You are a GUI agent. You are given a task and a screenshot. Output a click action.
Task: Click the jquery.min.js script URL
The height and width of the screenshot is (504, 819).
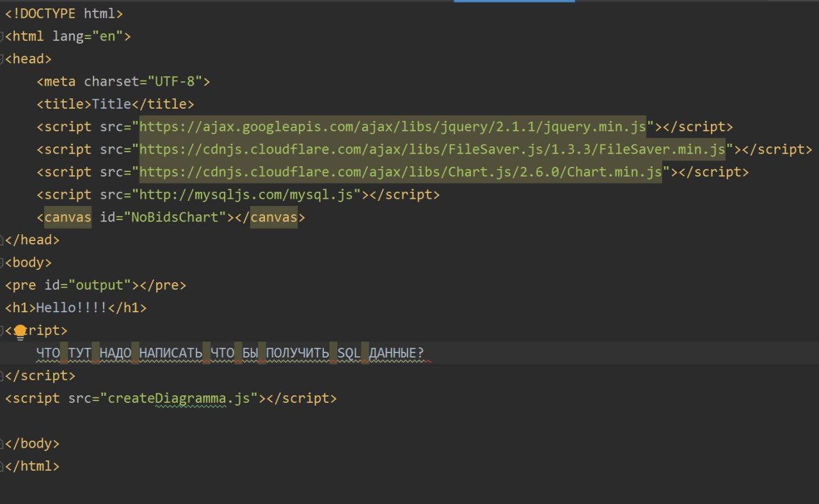tap(393, 127)
